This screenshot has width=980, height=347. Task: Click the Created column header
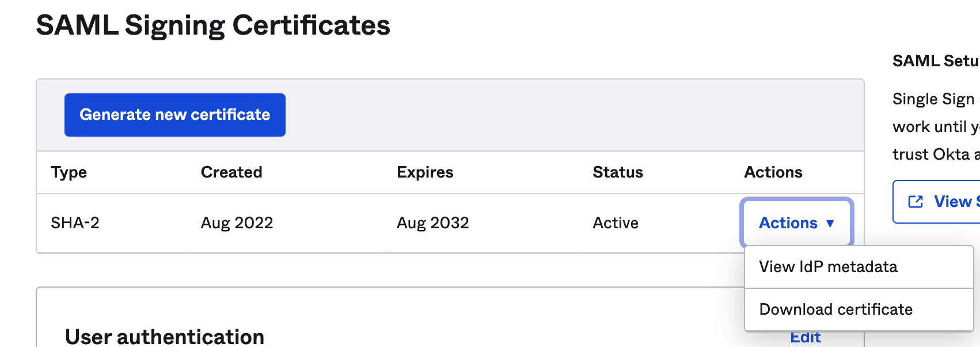(231, 172)
